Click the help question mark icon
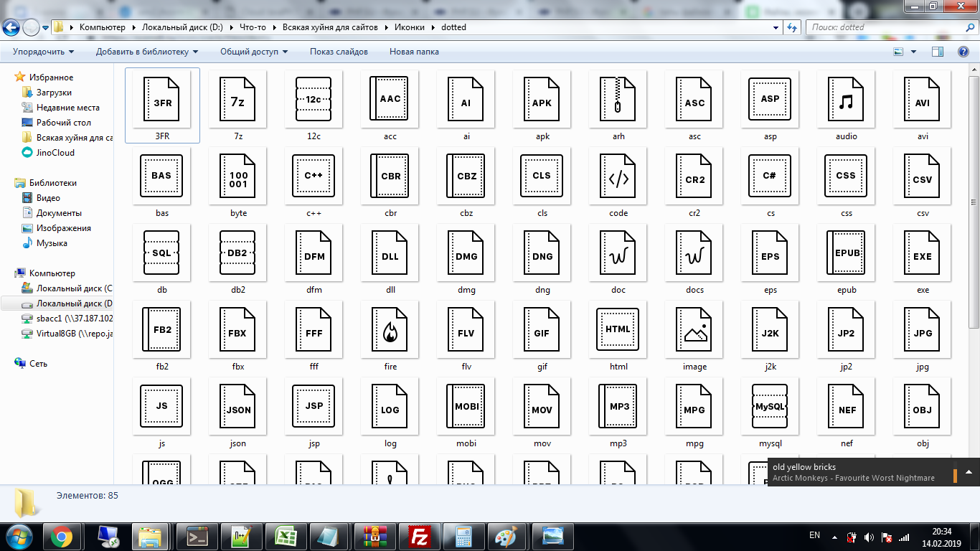Screen dimensions: 980x551 [963, 52]
